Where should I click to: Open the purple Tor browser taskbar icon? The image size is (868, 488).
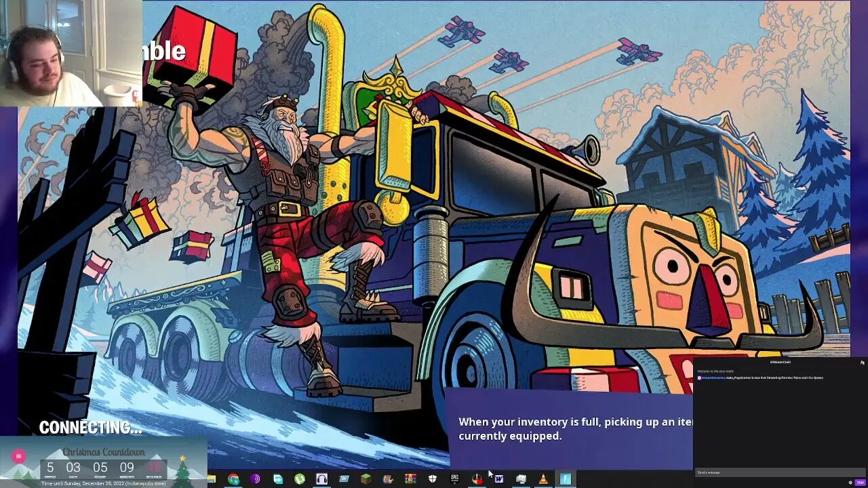point(256,479)
